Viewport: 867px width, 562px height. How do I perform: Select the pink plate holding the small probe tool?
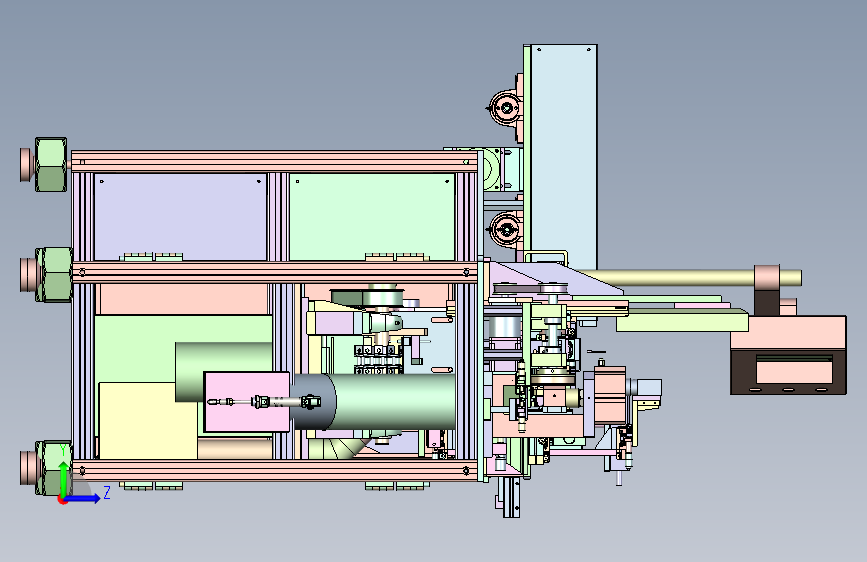click(247, 402)
